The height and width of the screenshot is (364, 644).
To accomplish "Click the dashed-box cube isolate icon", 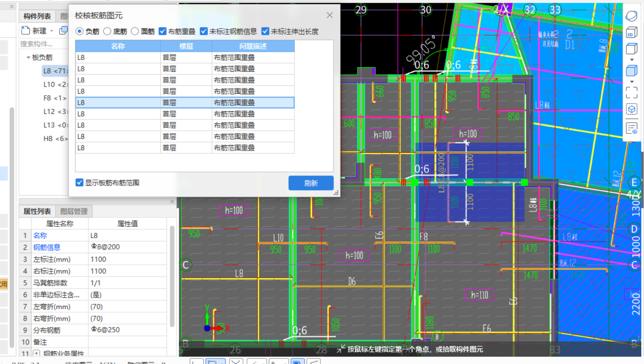I will click(631, 109).
